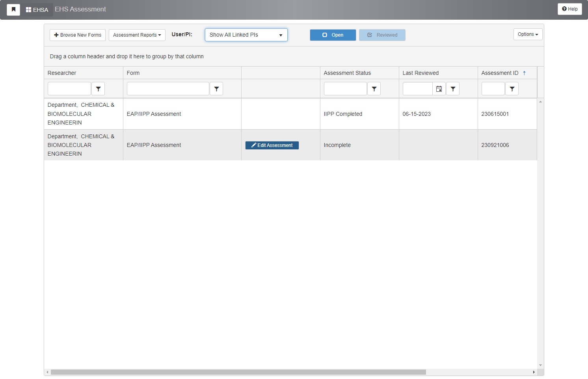588x379 pixels.
Task: Open the EHSA grid menu
Action: click(37, 9)
